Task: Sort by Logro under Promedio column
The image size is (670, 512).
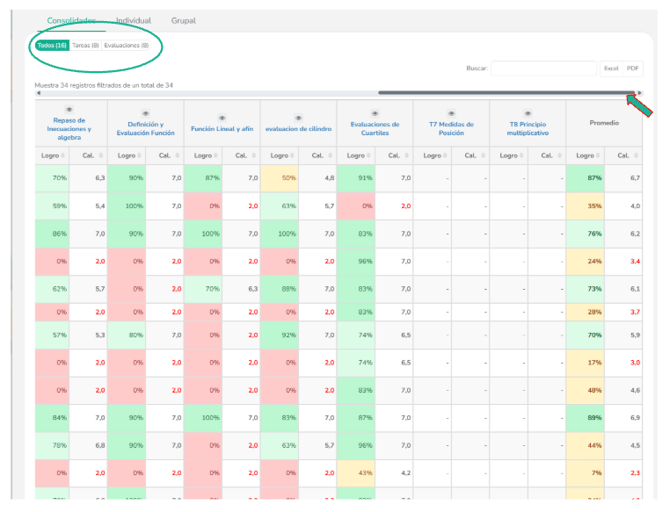Action: [x=583, y=155]
